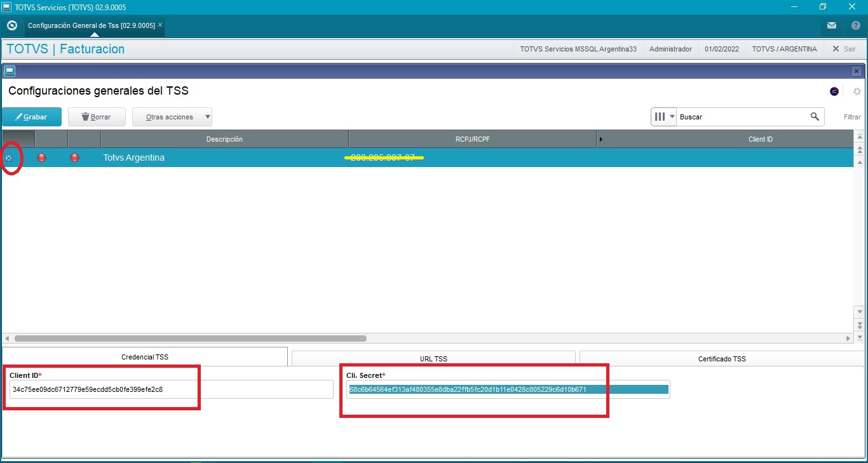
Task: Click the Configuraciones generales del TSS heading
Action: coord(98,91)
